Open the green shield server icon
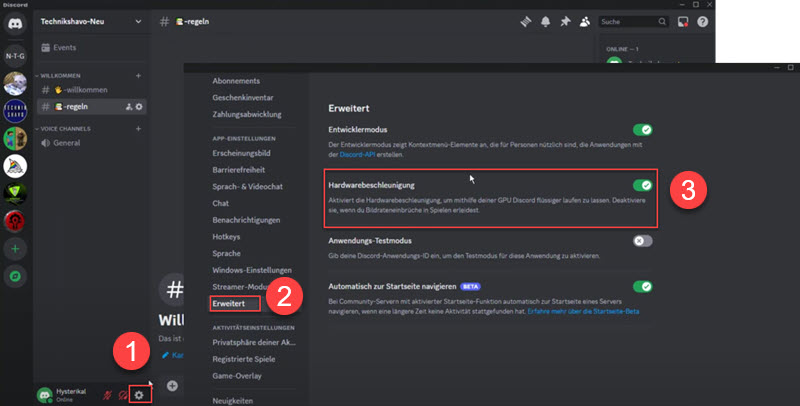 tap(15, 193)
